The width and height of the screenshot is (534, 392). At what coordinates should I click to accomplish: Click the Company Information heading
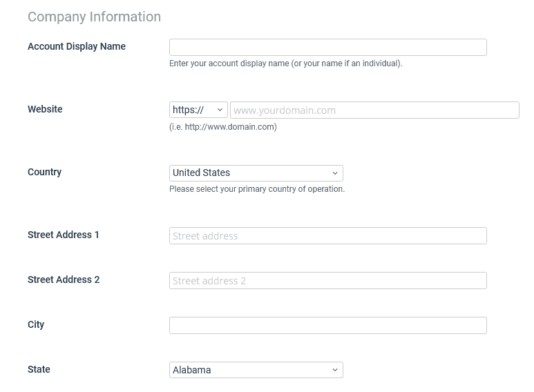pyautogui.click(x=94, y=17)
